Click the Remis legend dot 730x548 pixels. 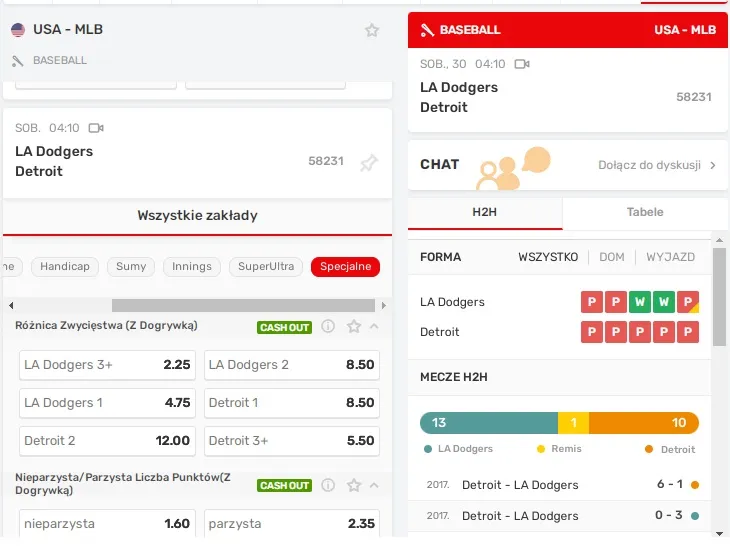(541, 449)
